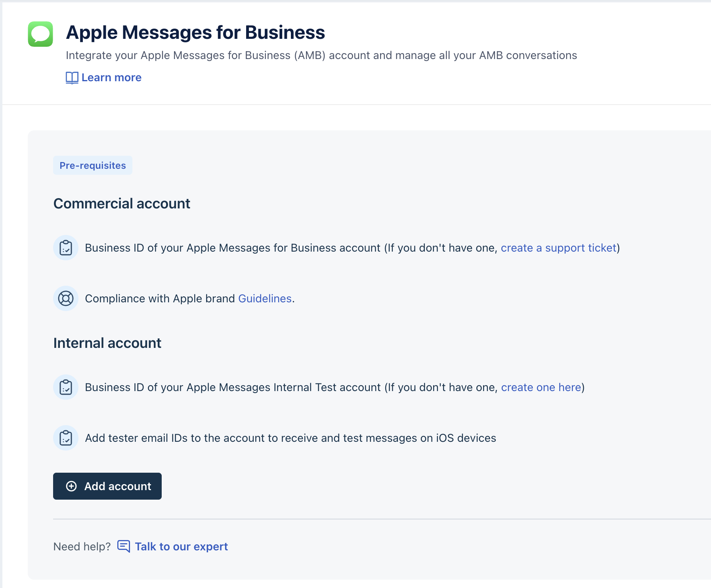Click the book icon beside Learn more

pos(72,78)
